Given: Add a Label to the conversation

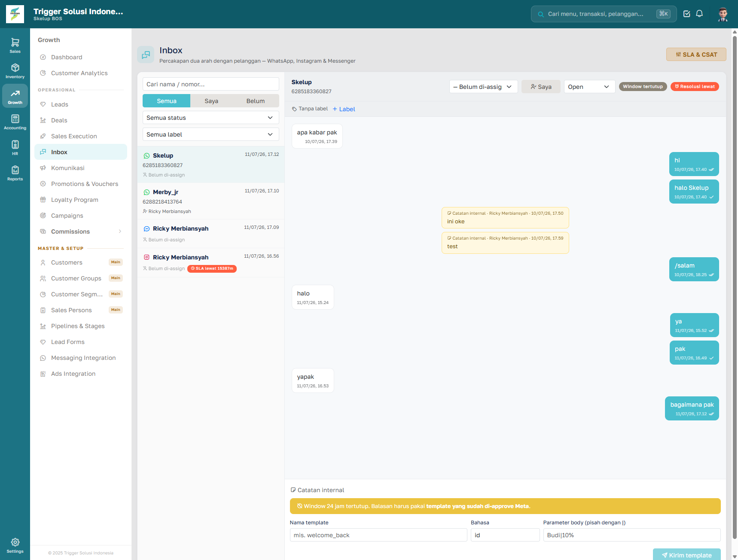Looking at the screenshot, I should 344,109.
